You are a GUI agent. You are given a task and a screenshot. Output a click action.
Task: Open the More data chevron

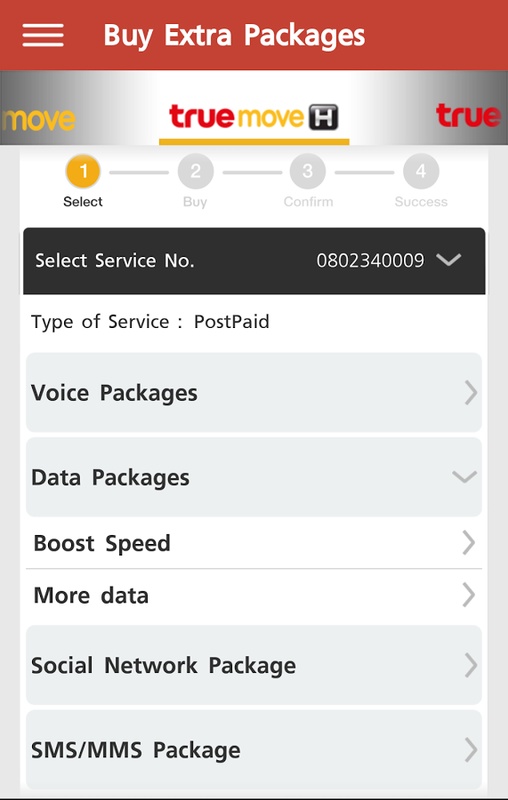[469, 595]
